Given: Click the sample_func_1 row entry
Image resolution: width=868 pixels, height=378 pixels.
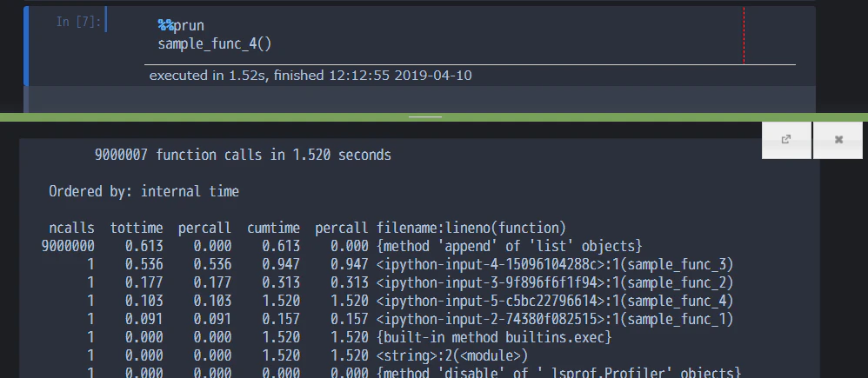Looking at the screenshot, I should pos(555,319).
